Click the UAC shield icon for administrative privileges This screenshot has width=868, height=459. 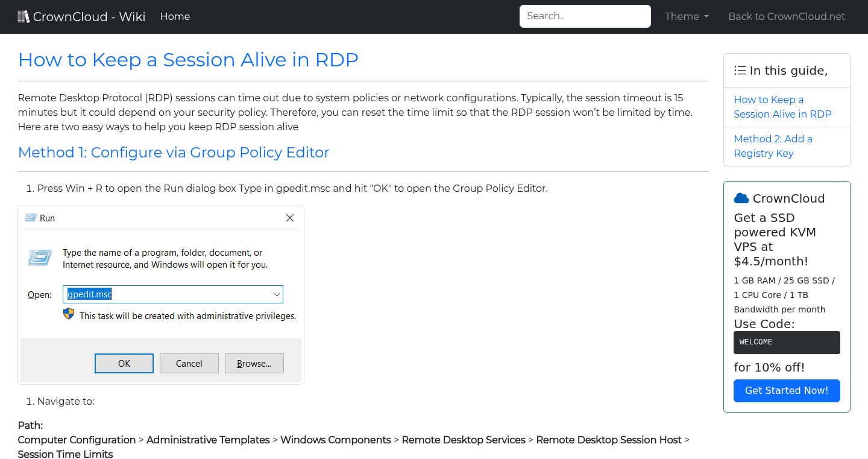[x=68, y=314]
